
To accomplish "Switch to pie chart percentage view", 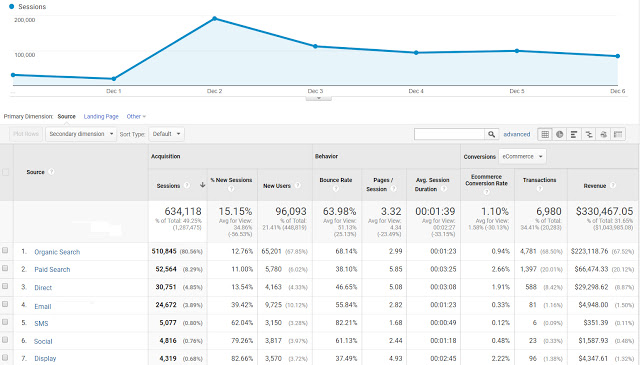I will (x=560, y=134).
